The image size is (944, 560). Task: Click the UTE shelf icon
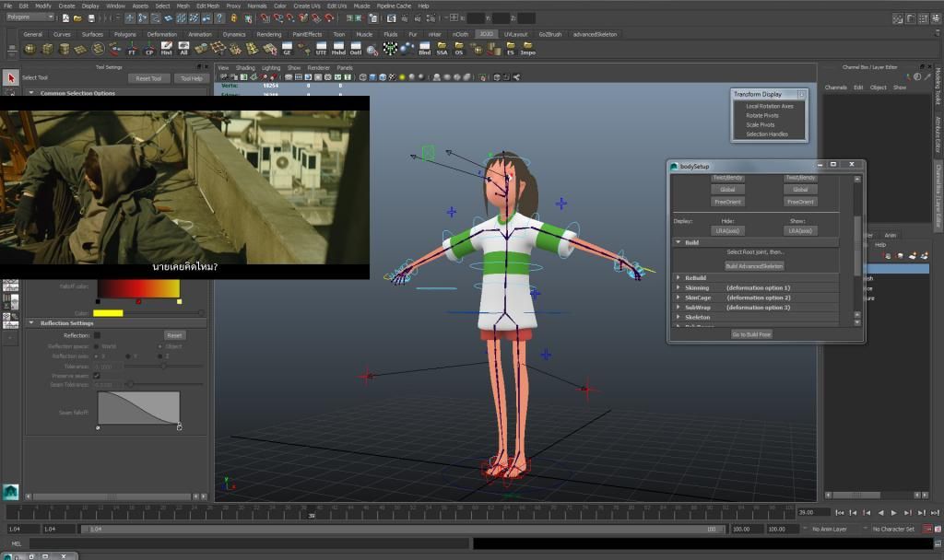(321, 49)
